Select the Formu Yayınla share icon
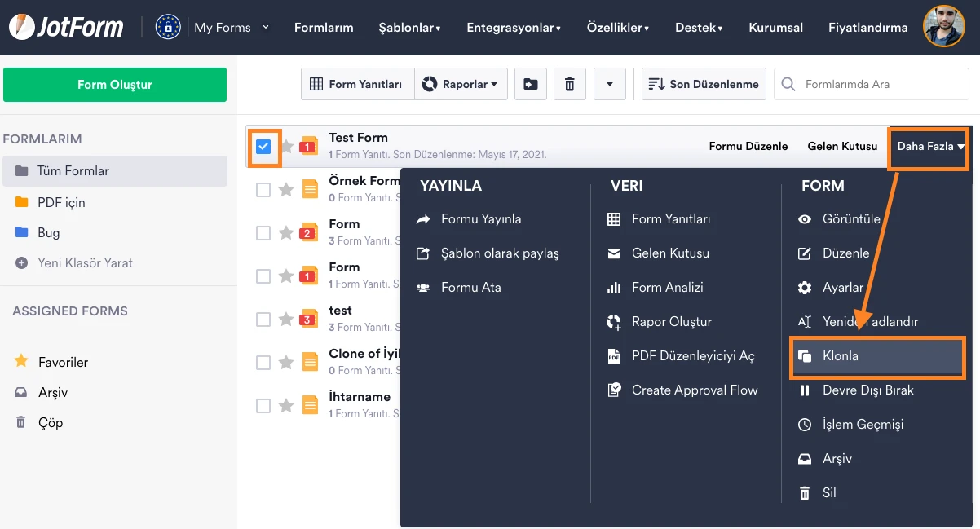This screenshot has width=980, height=529. point(423,219)
